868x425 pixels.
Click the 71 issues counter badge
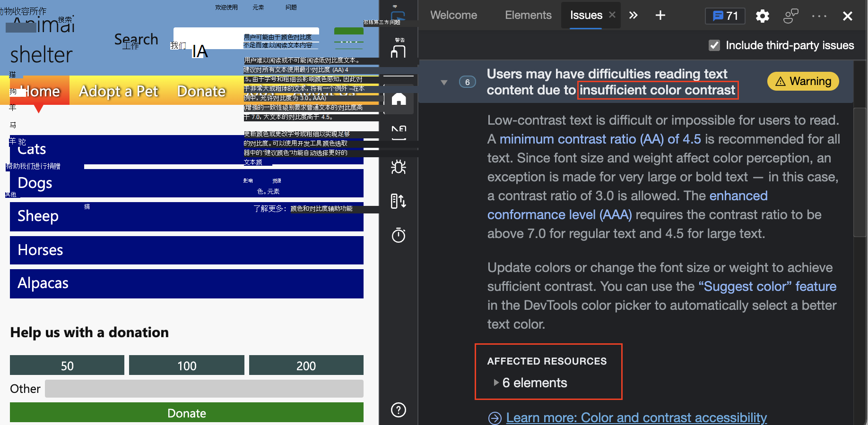click(x=725, y=16)
